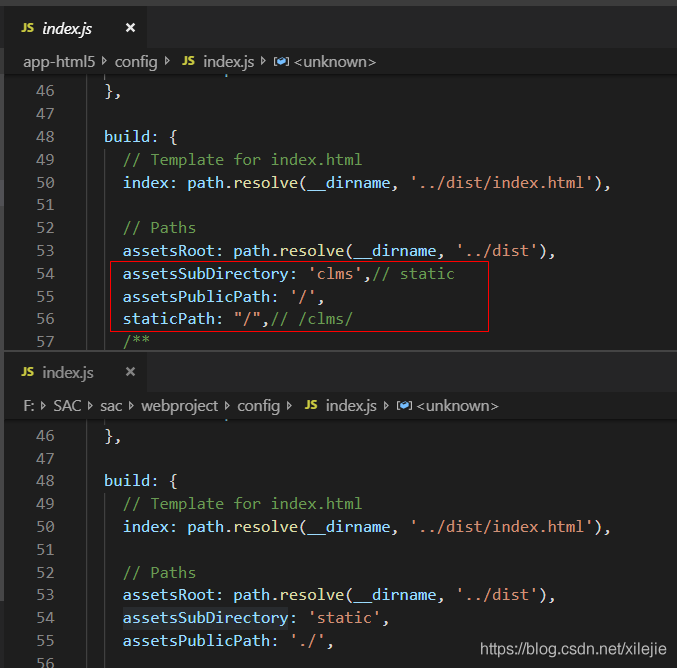Click the config breadcrumb in the upper pane

[x=136, y=62]
